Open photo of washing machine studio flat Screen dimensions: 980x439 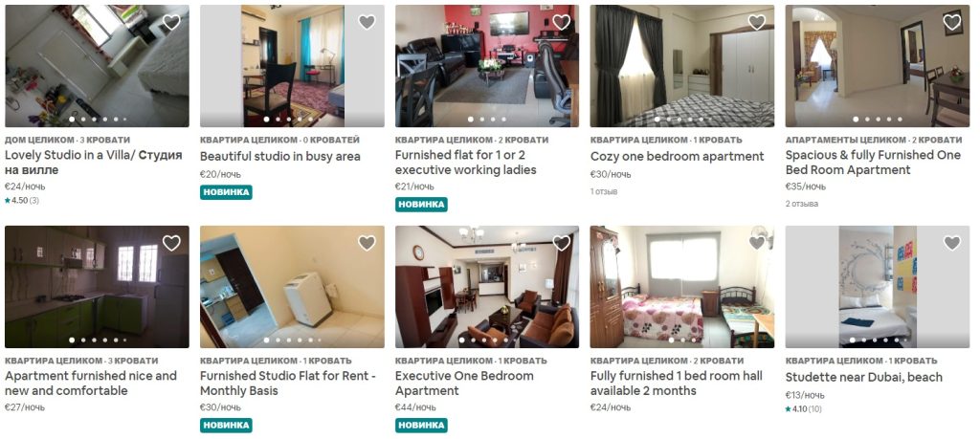click(x=292, y=287)
